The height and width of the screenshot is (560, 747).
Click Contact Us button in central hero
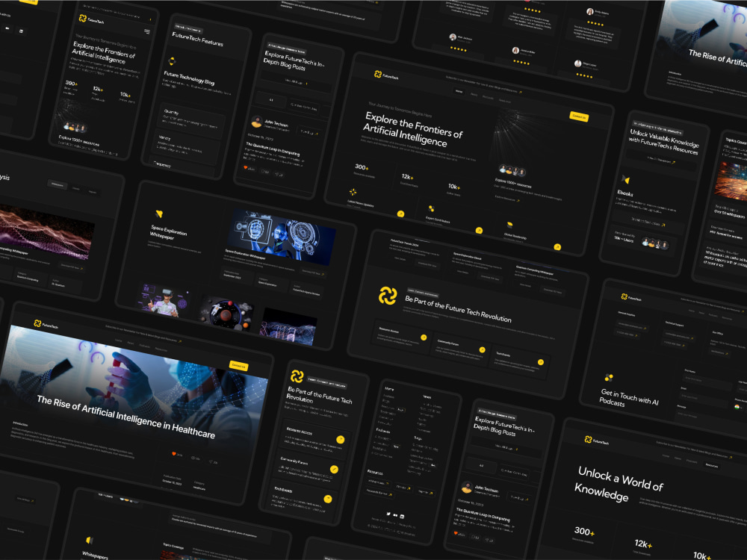click(x=579, y=116)
